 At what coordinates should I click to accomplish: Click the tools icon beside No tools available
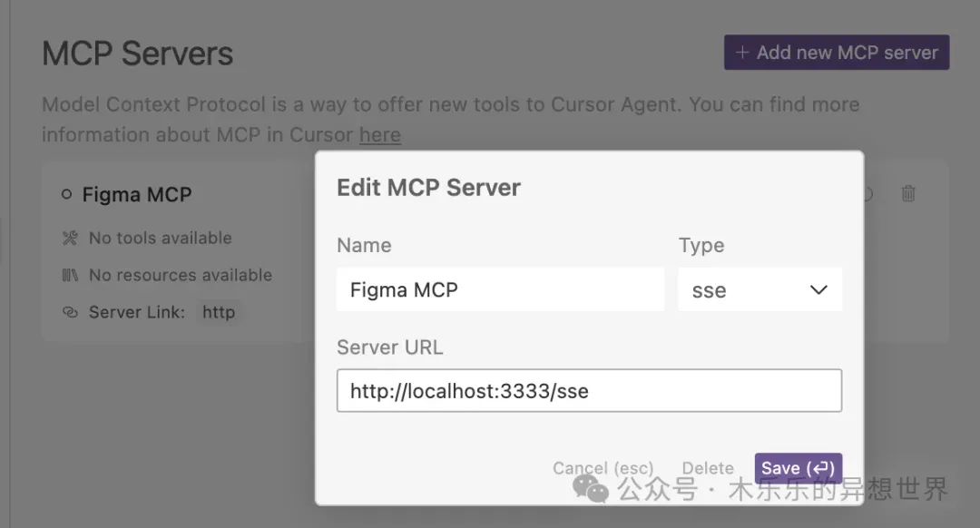click(x=70, y=238)
